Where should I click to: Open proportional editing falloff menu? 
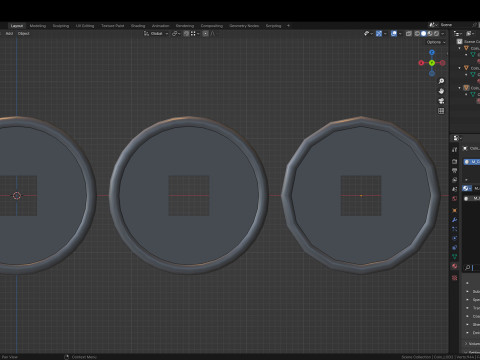[212, 34]
